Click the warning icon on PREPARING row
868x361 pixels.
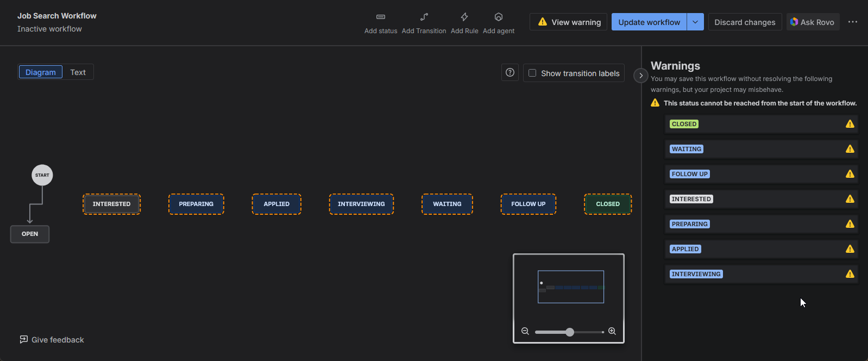coord(850,224)
